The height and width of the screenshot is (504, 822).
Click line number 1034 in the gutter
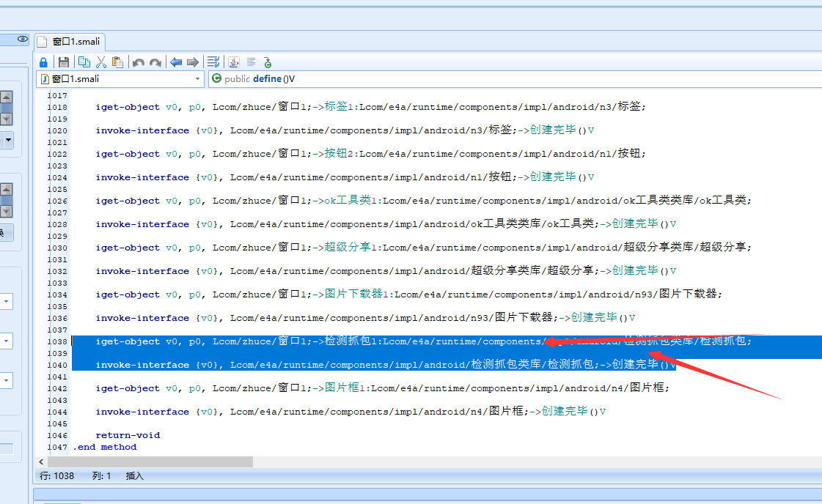[x=57, y=294]
